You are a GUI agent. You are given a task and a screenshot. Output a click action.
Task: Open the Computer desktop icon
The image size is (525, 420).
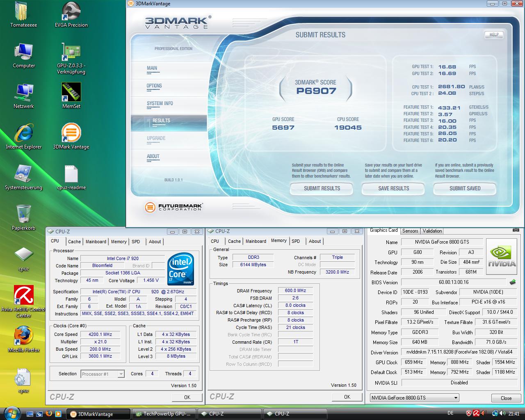[23, 55]
